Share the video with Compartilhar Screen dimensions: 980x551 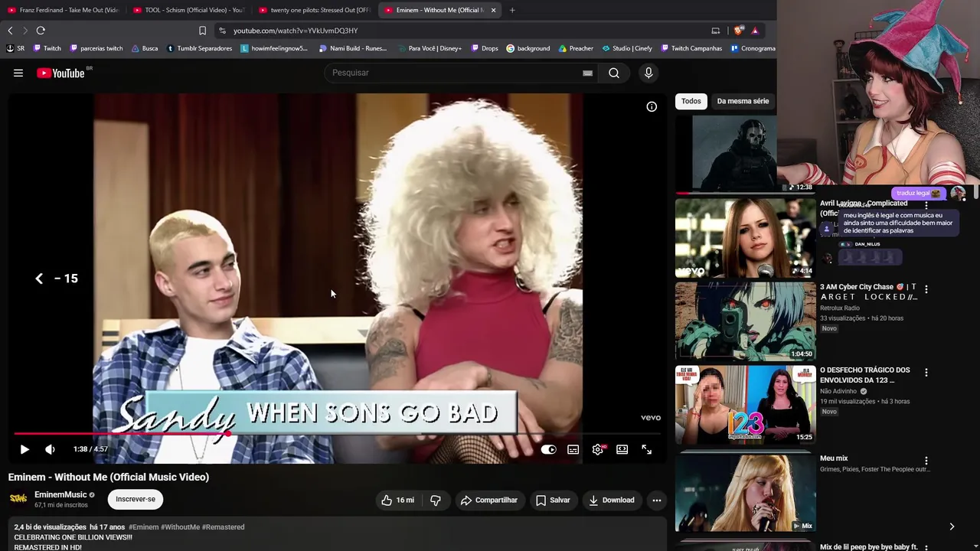[489, 500]
